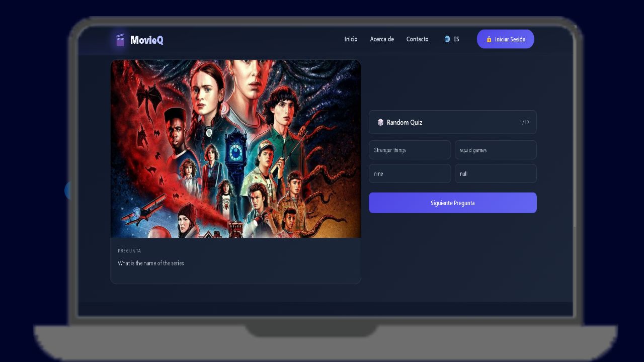Click the PREGUNTA label
This screenshot has height=362, width=644.
tap(129, 250)
